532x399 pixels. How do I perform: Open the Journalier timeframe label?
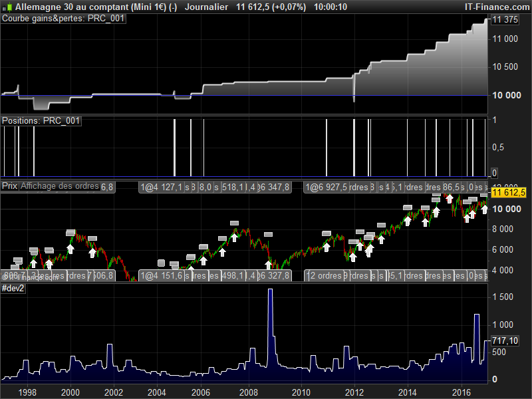point(206,7)
